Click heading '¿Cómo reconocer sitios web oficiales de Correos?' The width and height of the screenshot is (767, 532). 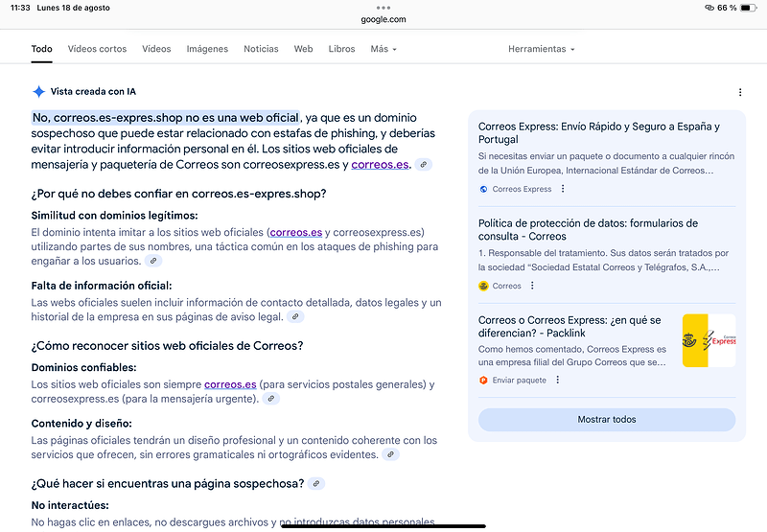[167, 346]
